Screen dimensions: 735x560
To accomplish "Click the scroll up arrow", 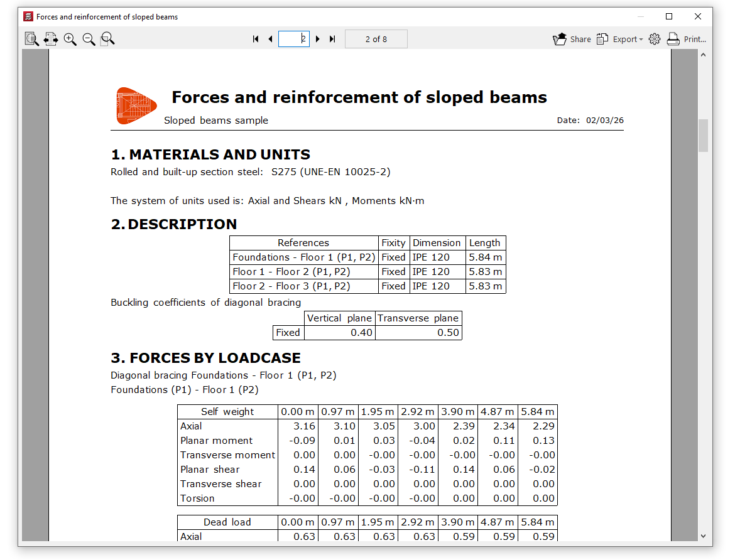I will point(703,55).
